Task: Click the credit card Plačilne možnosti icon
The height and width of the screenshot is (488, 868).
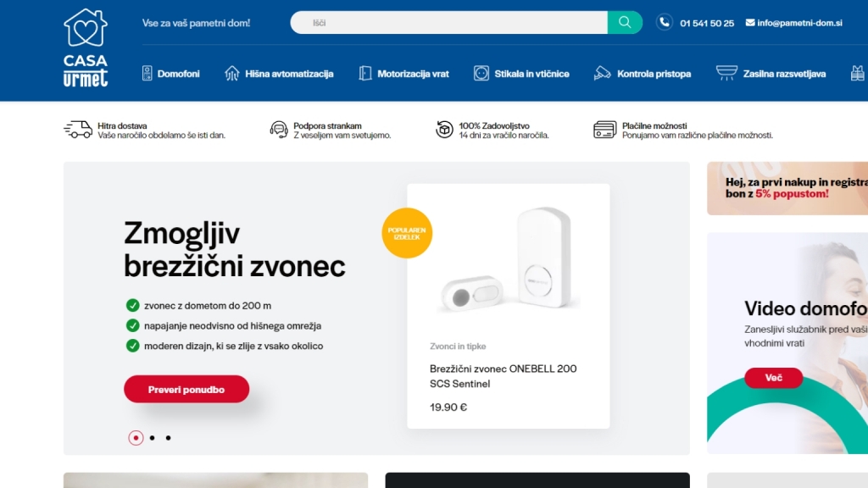Action: 604,130
